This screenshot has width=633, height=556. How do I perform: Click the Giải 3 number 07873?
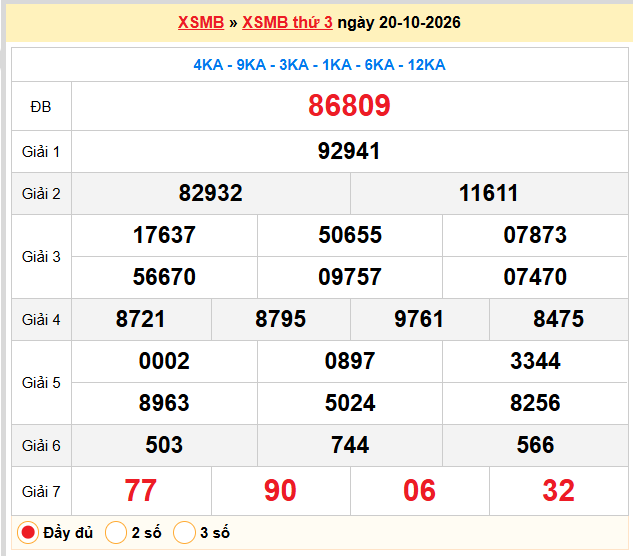tap(535, 235)
